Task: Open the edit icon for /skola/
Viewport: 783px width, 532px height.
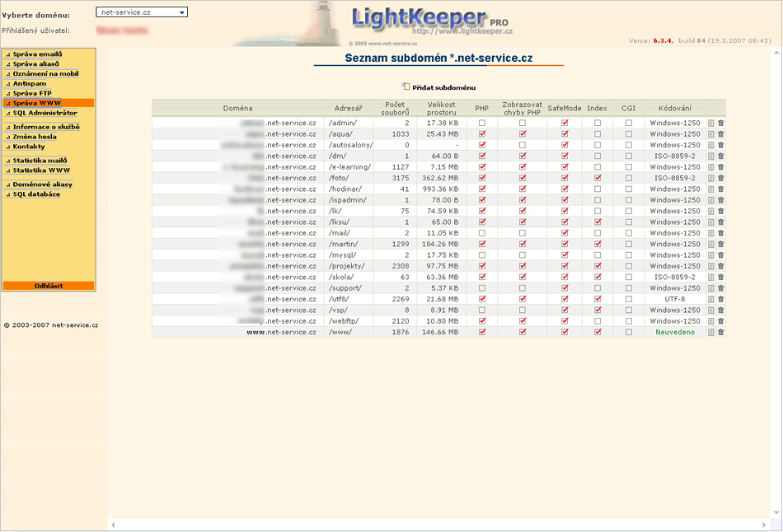Action: click(x=710, y=277)
